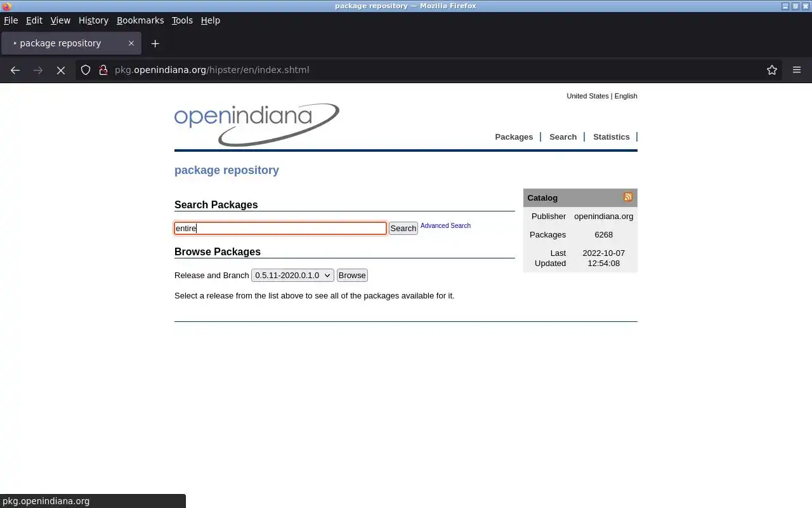Viewport: 812px width, 508px height.
Task: Minimize the Firefox window
Action: 785,6
